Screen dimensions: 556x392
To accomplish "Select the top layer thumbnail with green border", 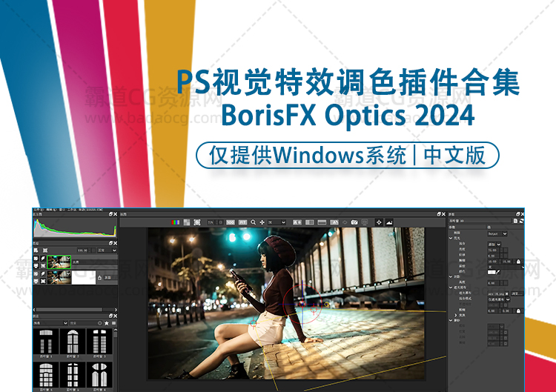I will point(59,262).
